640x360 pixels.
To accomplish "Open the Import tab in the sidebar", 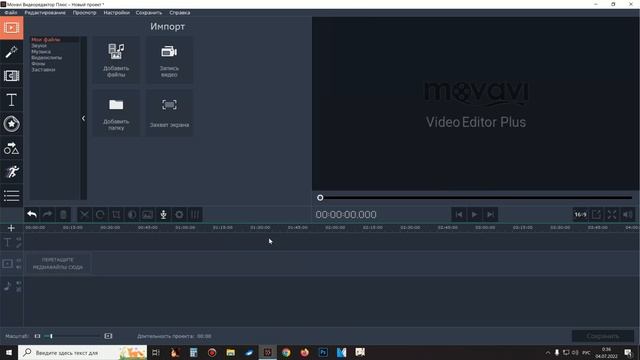I will coord(11,28).
